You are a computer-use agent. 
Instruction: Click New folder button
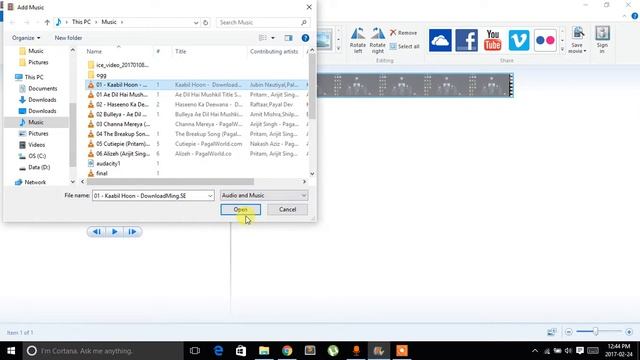[x=68, y=38]
